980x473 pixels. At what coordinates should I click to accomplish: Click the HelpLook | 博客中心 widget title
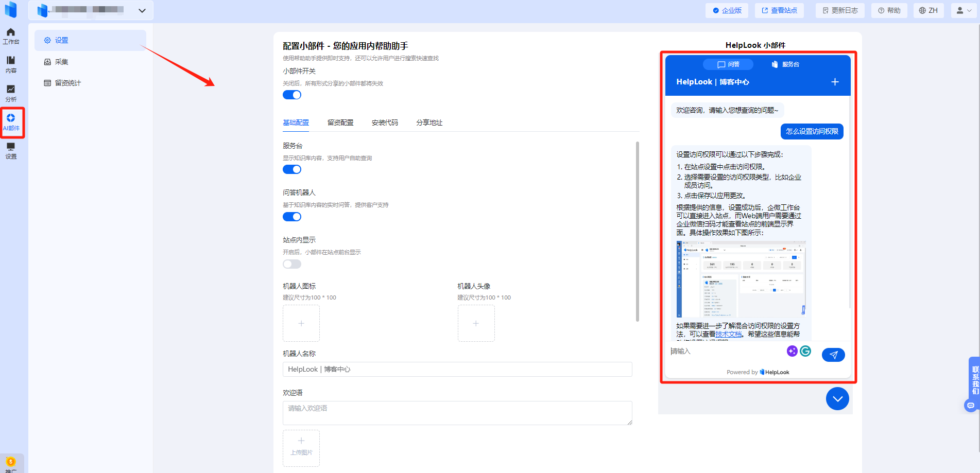(713, 82)
